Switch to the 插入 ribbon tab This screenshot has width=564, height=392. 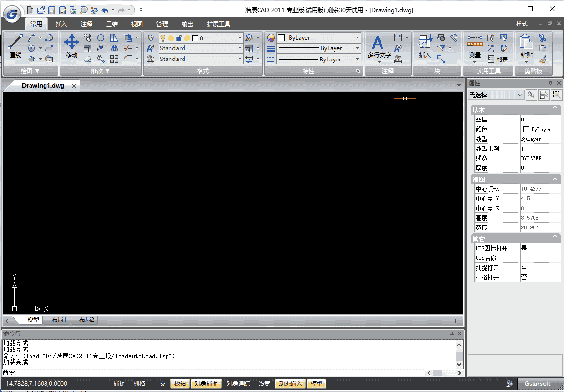61,23
